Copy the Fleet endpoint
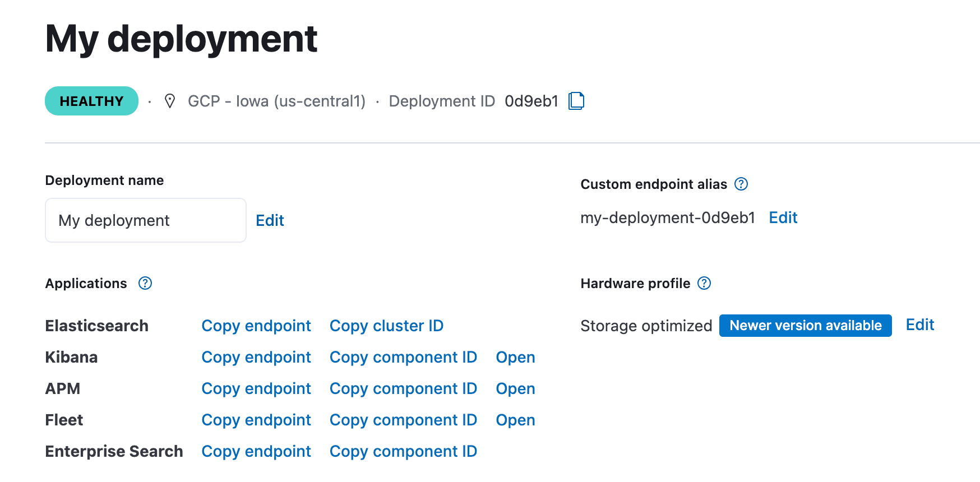 [256, 420]
